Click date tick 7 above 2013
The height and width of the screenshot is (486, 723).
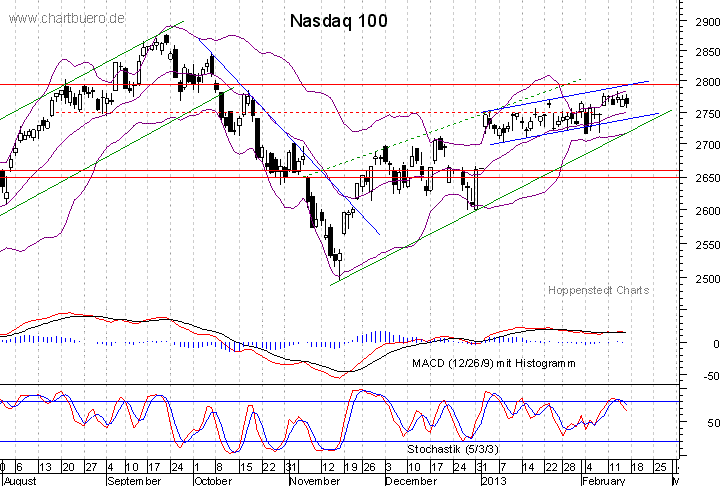coord(503,467)
